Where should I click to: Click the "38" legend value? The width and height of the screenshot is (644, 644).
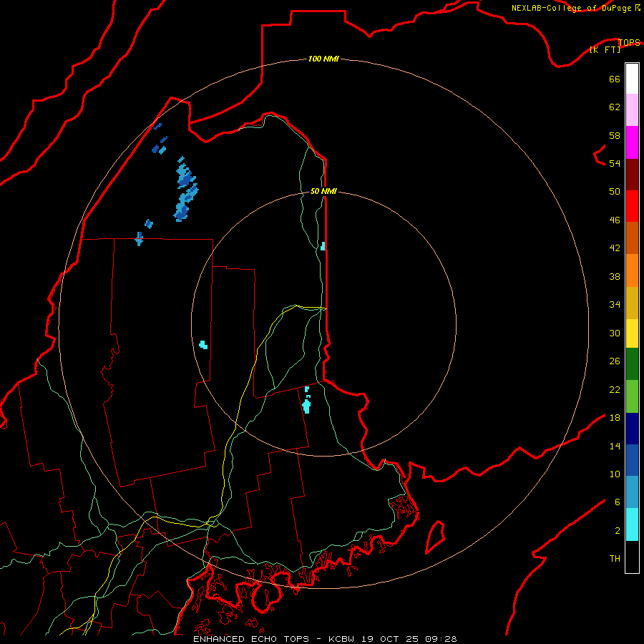coord(615,276)
